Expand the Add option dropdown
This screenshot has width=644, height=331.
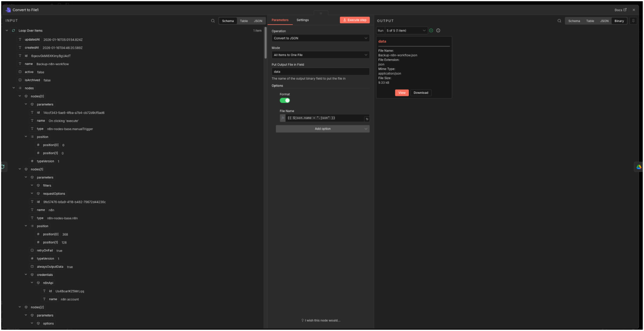pyautogui.click(x=322, y=129)
